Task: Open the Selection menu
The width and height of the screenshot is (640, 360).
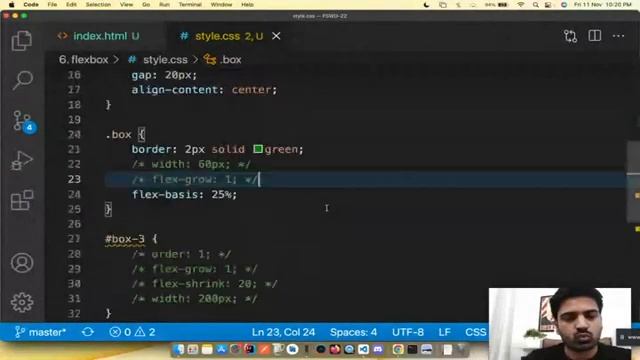Action: tap(98, 4)
